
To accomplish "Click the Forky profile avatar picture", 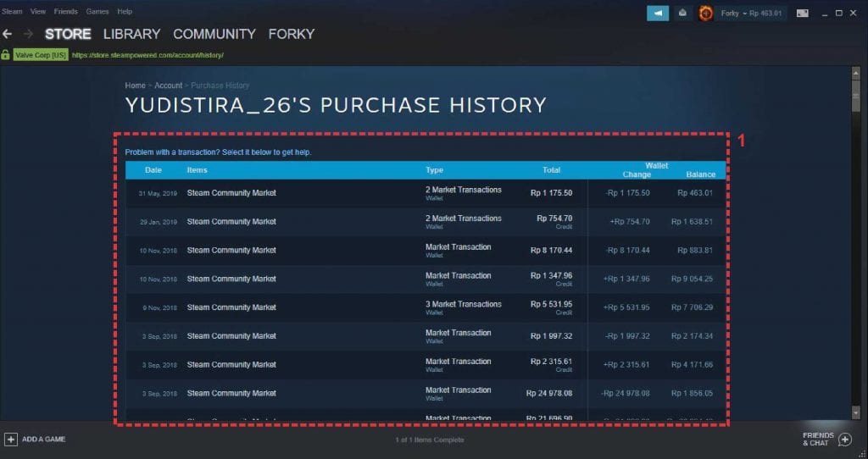I will tap(705, 14).
